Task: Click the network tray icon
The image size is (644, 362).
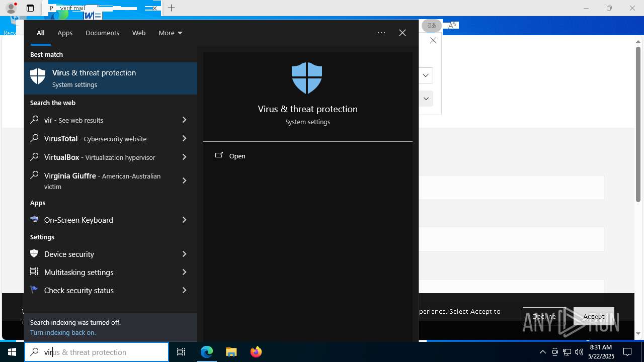Action: coord(567,352)
